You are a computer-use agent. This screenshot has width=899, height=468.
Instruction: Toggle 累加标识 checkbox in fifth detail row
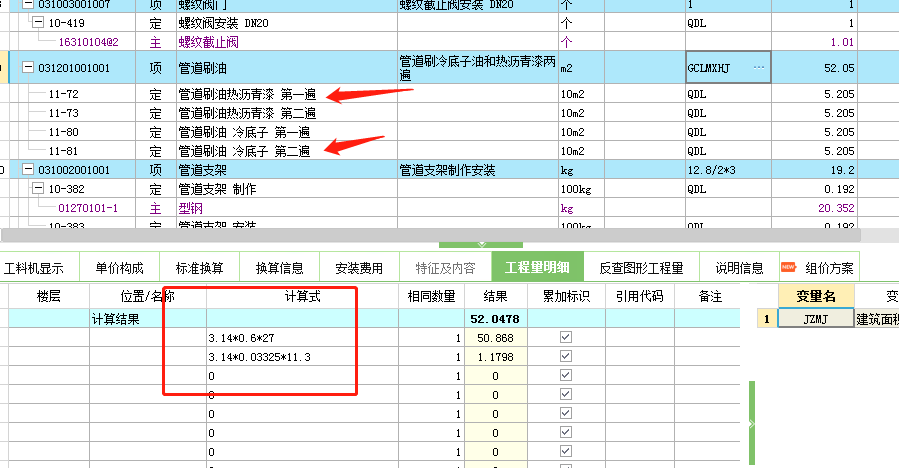[566, 413]
